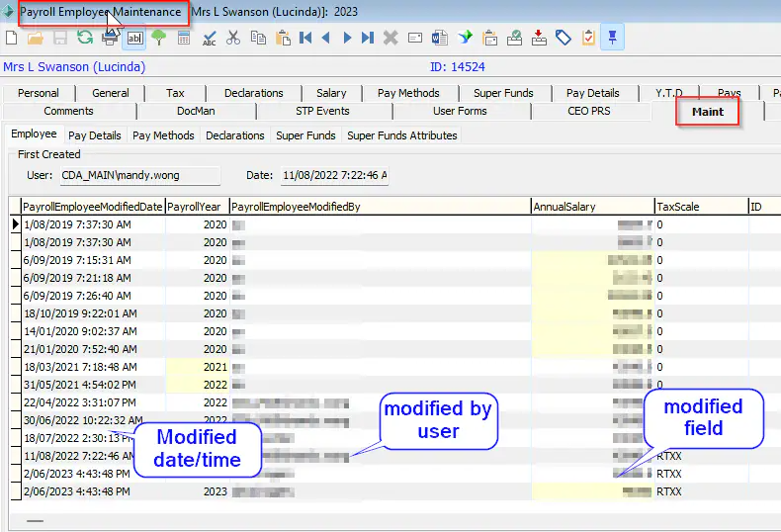This screenshot has height=532, width=781.
Task: Click the new blank record icon
Action: [x=11, y=38]
